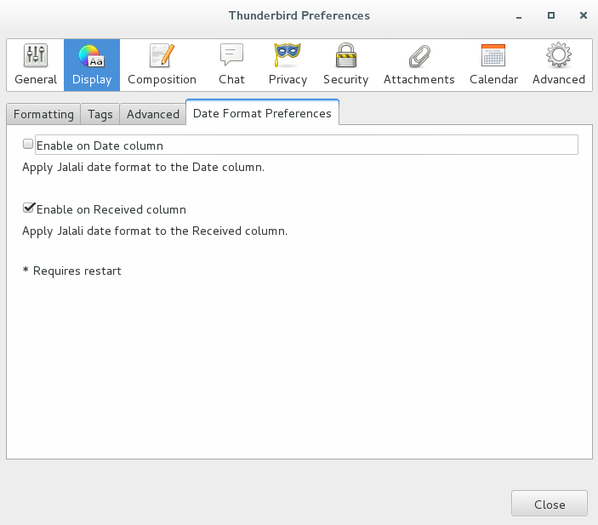The height and width of the screenshot is (525, 598).
Task: Open the Advanced sub-tab under Display
Action: tap(153, 114)
